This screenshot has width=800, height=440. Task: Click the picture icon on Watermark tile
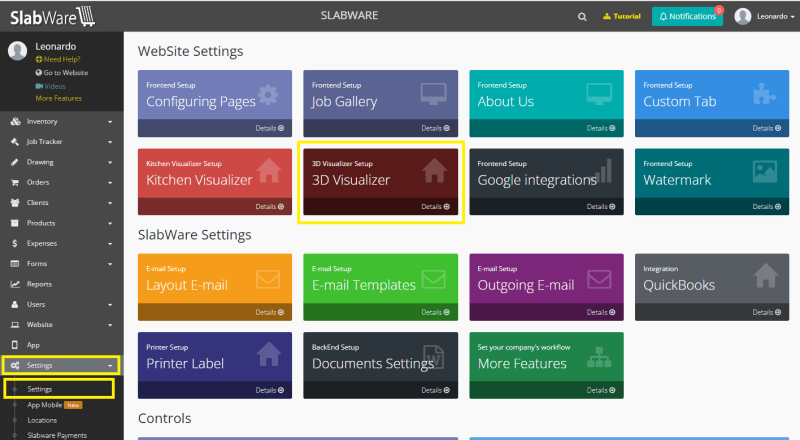coord(765,172)
